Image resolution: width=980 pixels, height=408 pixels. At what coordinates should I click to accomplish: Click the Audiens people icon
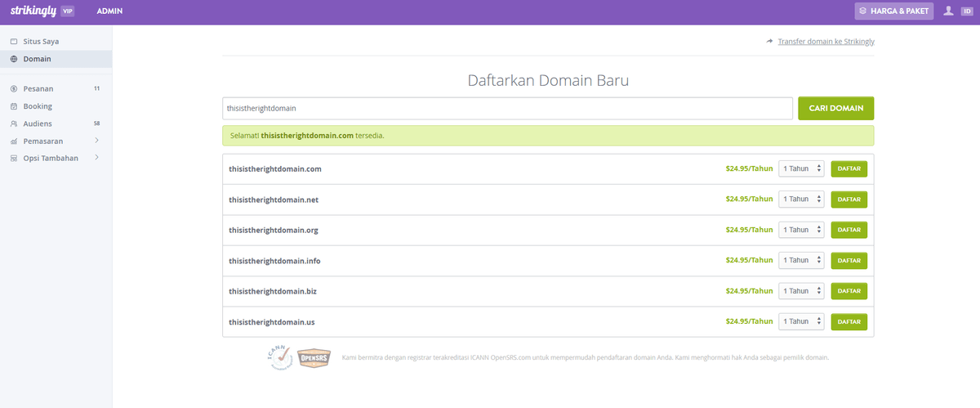coord(14,124)
